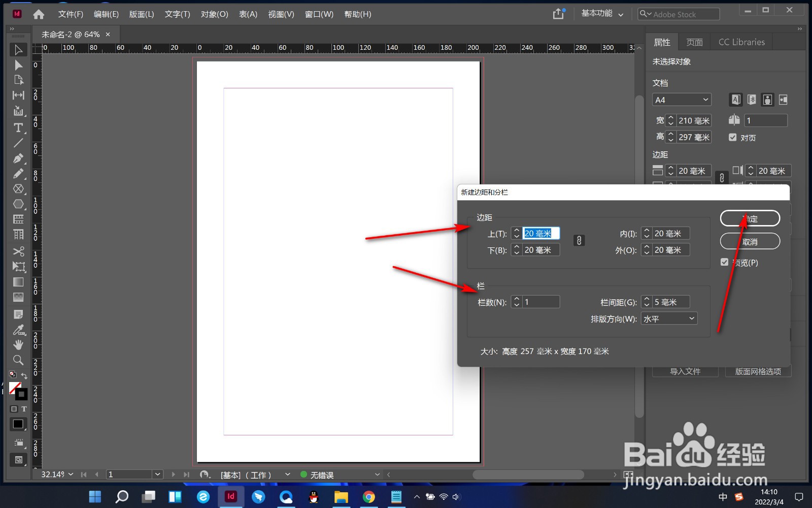Click the share document icon
812x508 pixels.
tap(559, 14)
